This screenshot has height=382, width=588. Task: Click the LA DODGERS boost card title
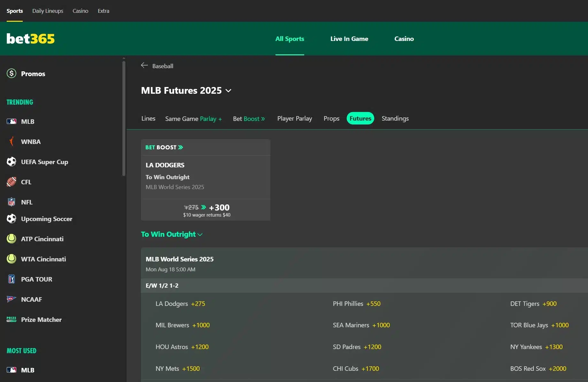165,165
